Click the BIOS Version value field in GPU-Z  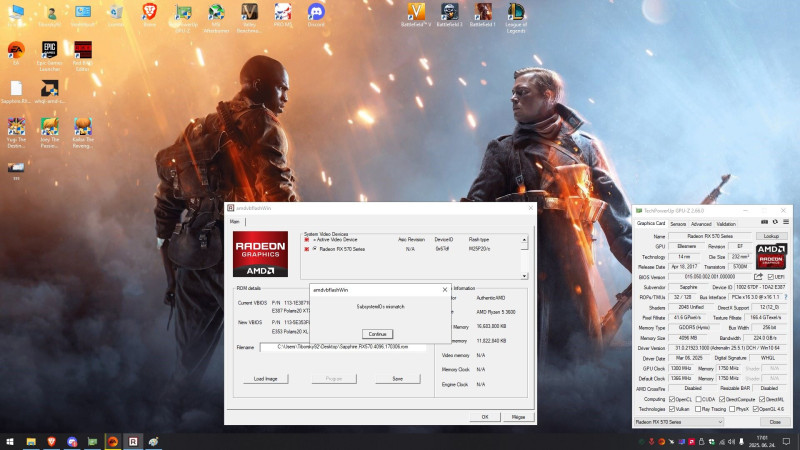(x=710, y=277)
